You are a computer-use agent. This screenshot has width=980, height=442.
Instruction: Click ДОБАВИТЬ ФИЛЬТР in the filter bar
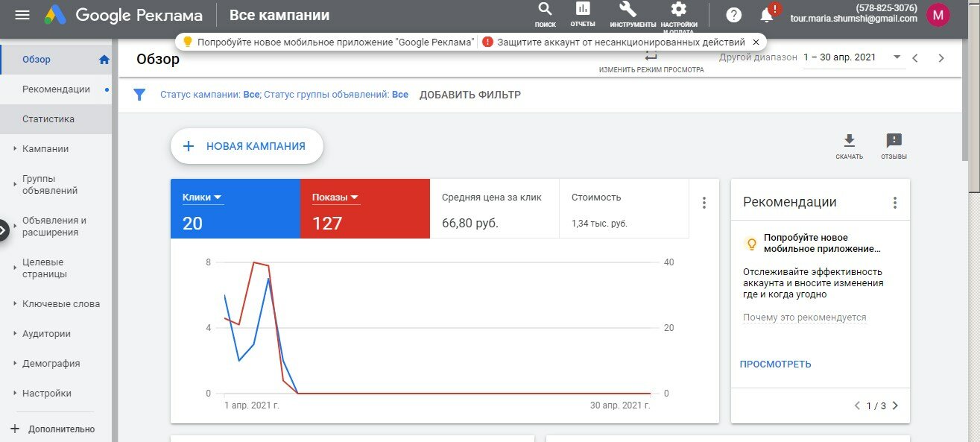(x=471, y=94)
